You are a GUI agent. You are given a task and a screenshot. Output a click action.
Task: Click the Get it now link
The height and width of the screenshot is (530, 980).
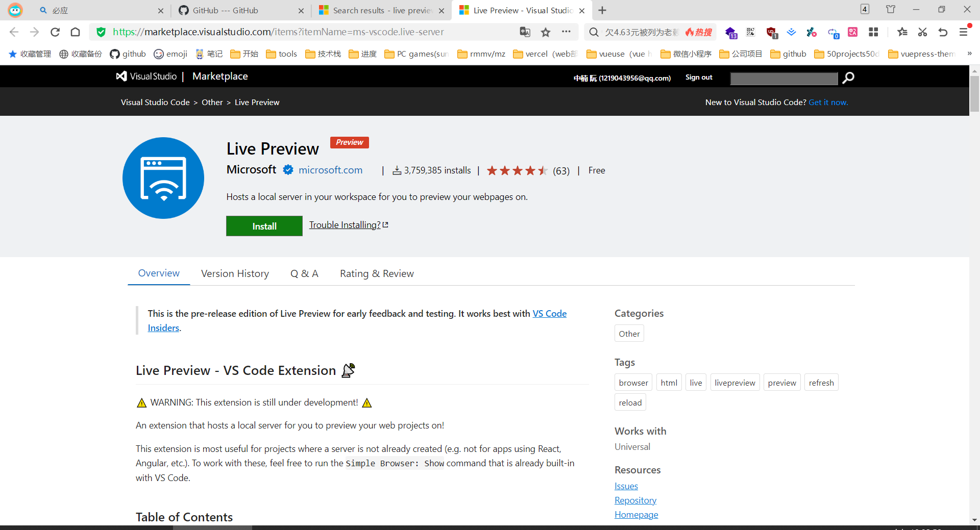coord(828,103)
